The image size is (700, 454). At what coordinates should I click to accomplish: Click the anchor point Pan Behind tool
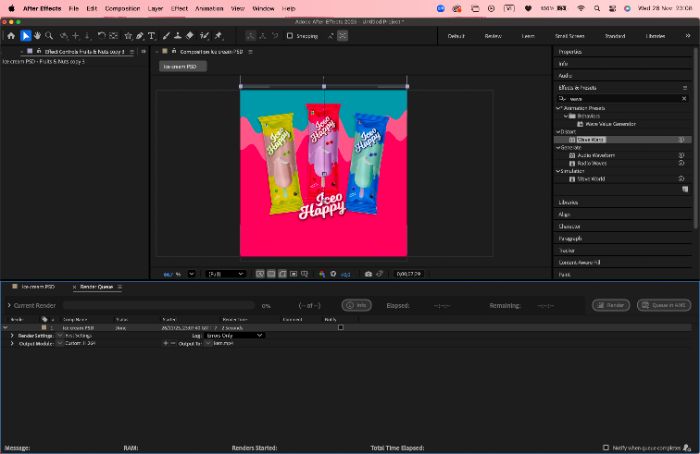(x=113, y=36)
